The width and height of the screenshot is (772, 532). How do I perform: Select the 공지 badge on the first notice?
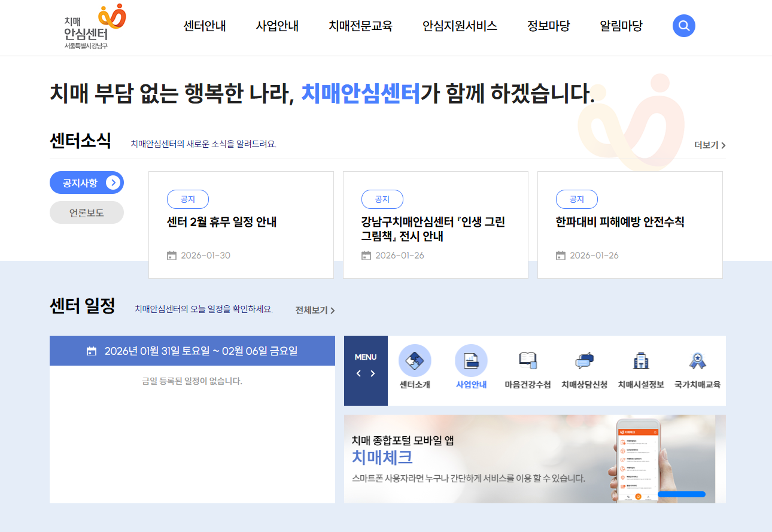187,199
